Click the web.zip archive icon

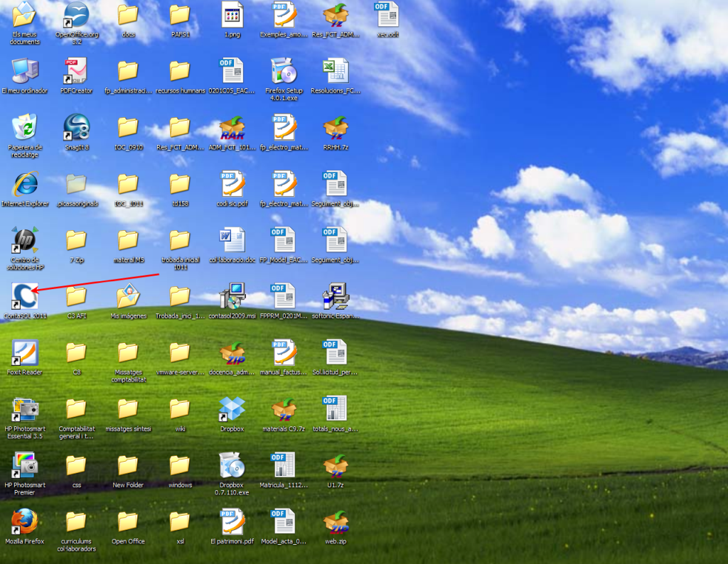coord(336,522)
